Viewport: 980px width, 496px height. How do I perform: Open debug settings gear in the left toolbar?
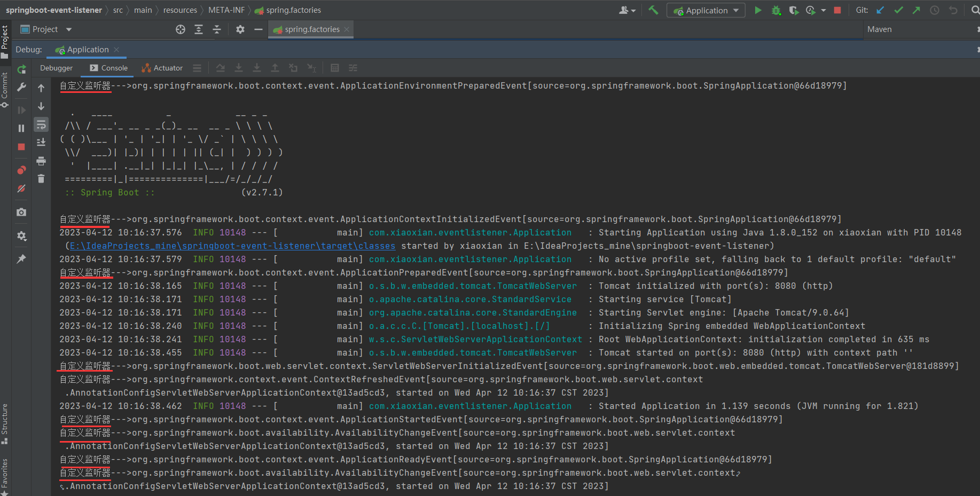coord(21,235)
